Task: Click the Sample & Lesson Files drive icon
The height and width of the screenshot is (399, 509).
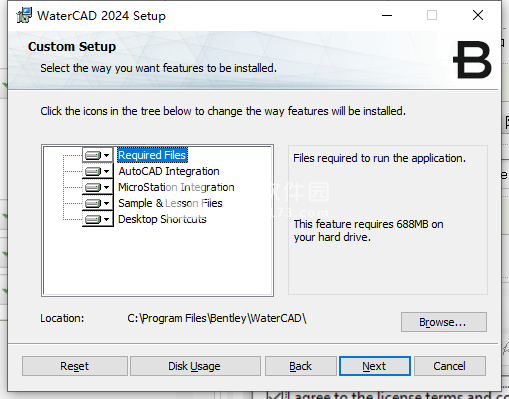Action: 93,203
